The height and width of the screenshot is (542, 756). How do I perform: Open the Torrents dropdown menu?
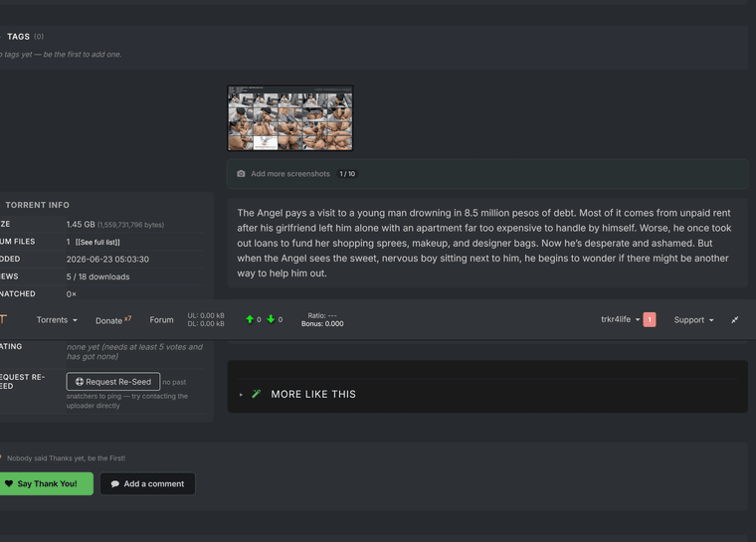57,319
